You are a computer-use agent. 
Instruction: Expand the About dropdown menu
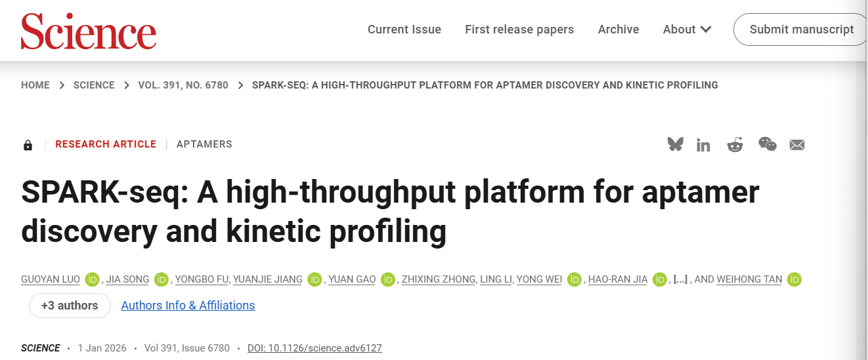click(x=687, y=30)
